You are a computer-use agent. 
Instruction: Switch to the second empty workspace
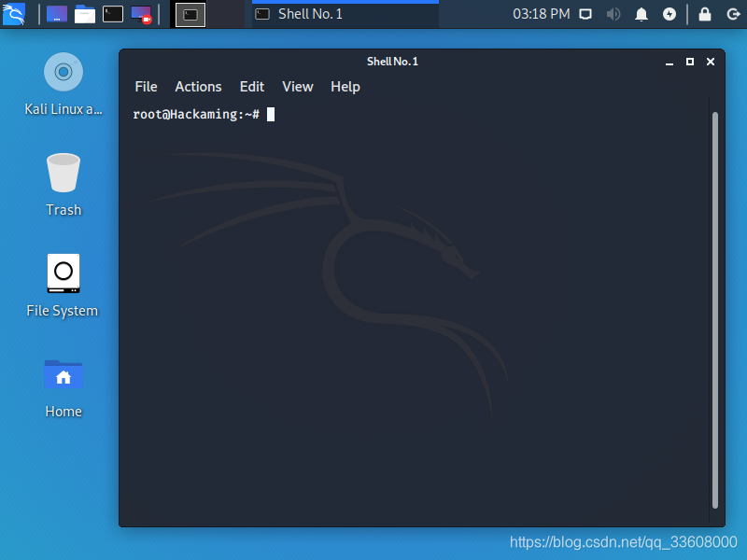(226, 14)
